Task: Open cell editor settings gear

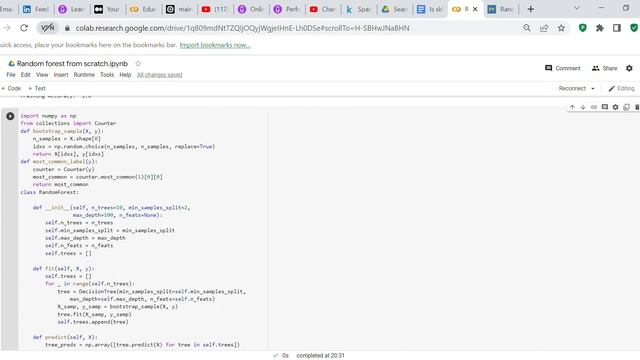Action: 616,107
